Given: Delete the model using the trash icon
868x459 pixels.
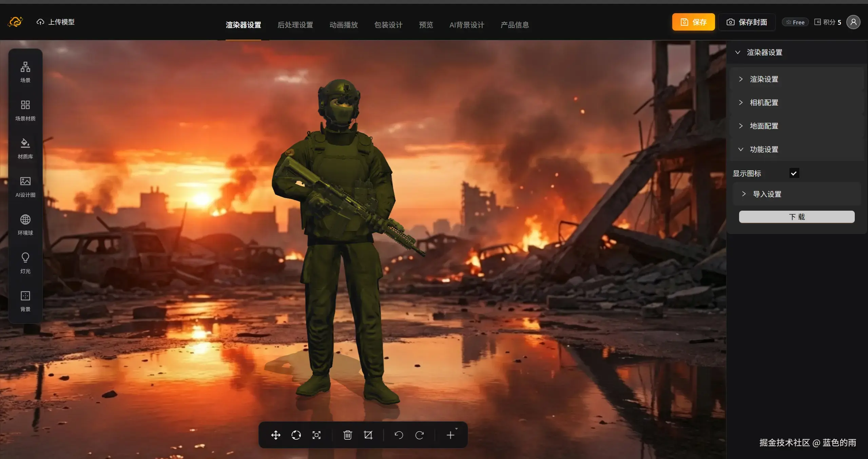Looking at the screenshot, I should [347, 435].
